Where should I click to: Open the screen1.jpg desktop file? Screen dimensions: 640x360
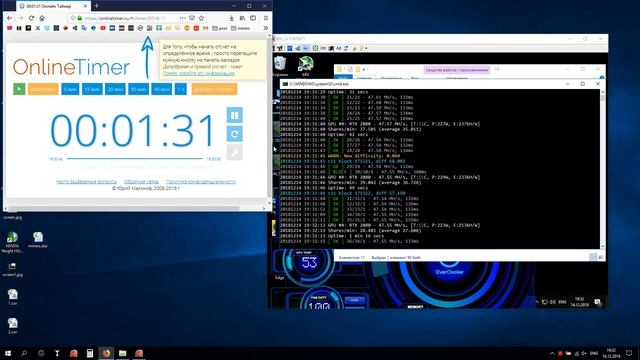click(x=12, y=269)
